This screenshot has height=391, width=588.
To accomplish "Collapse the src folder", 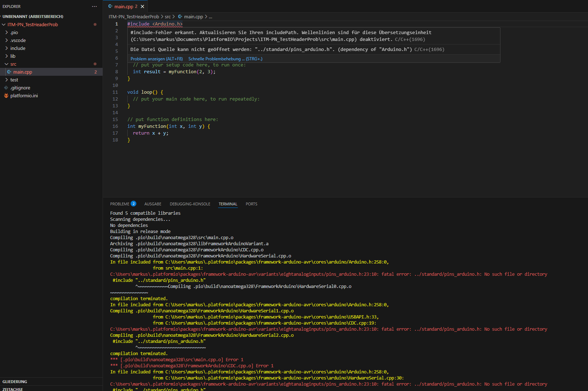I will [6, 64].
